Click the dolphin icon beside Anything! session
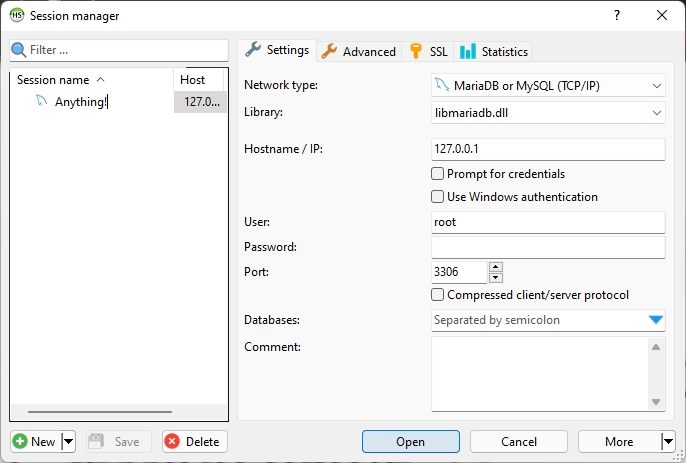The width and height of the screenshot is (686, 463). (41, 101)
